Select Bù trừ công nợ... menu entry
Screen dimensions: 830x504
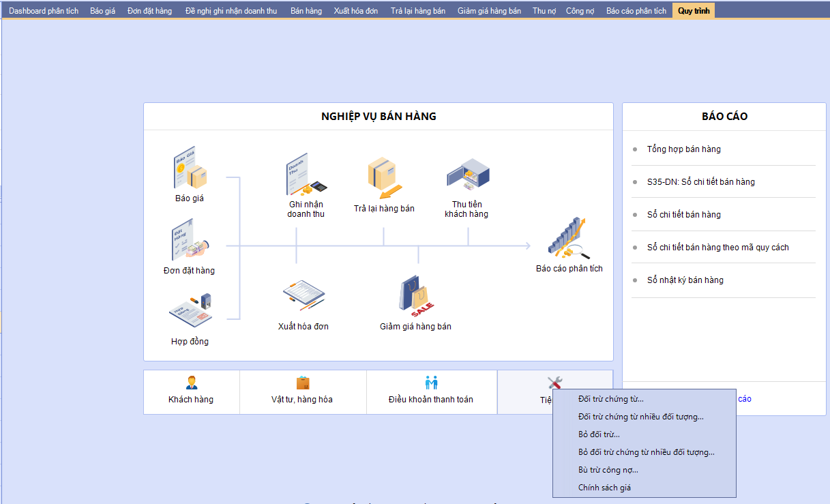[x=608, y=470]
